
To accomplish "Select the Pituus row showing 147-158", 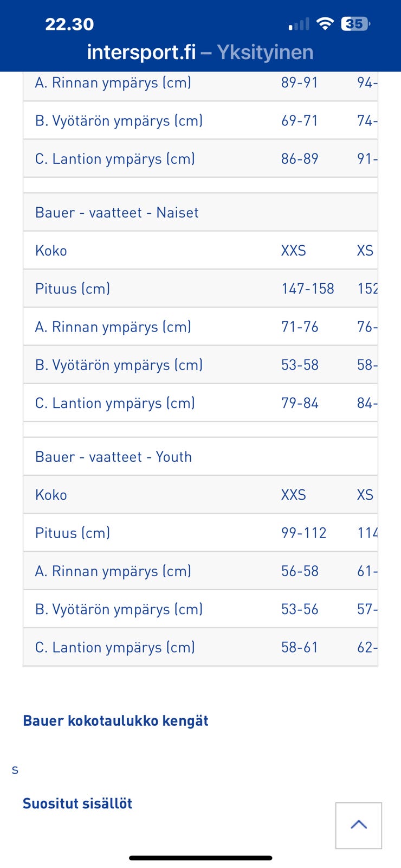I will click(308, 289).
